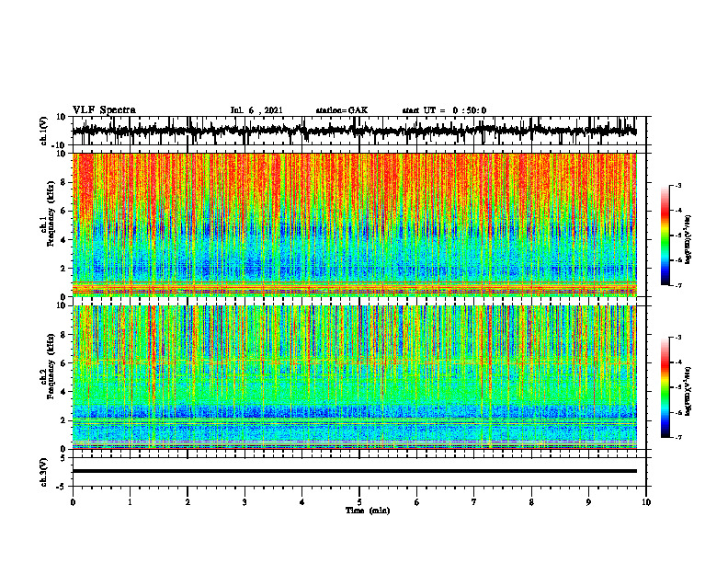The image size is (728, 563).
Task: Click the time-axis tick label "1"
Action: pos(130,502)
